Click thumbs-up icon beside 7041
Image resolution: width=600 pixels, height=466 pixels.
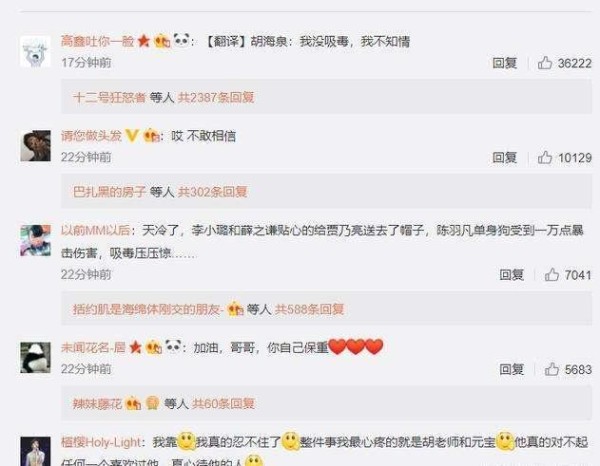pyautogui.click(x=551, y=275)
